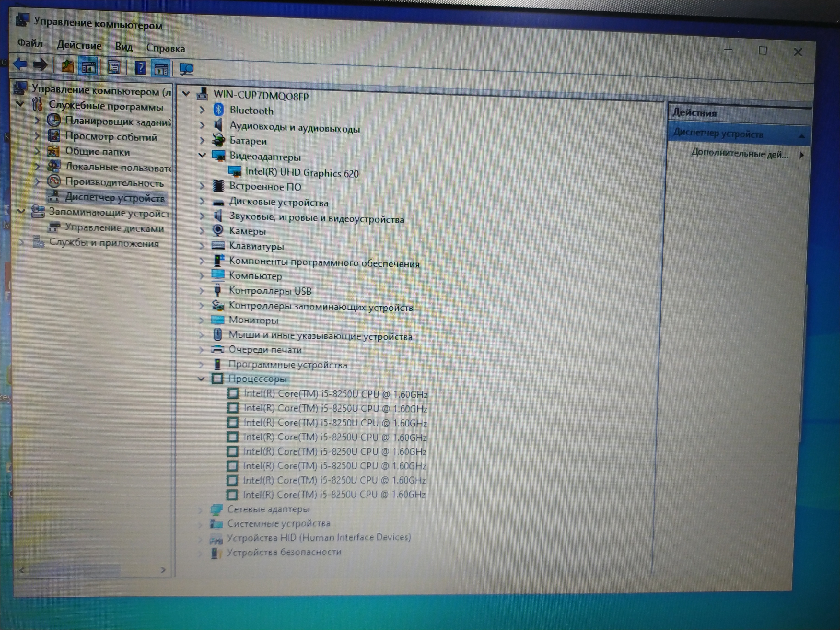Open the Вид menu
The height and width of the screenshot is (630, 840).
124,47
